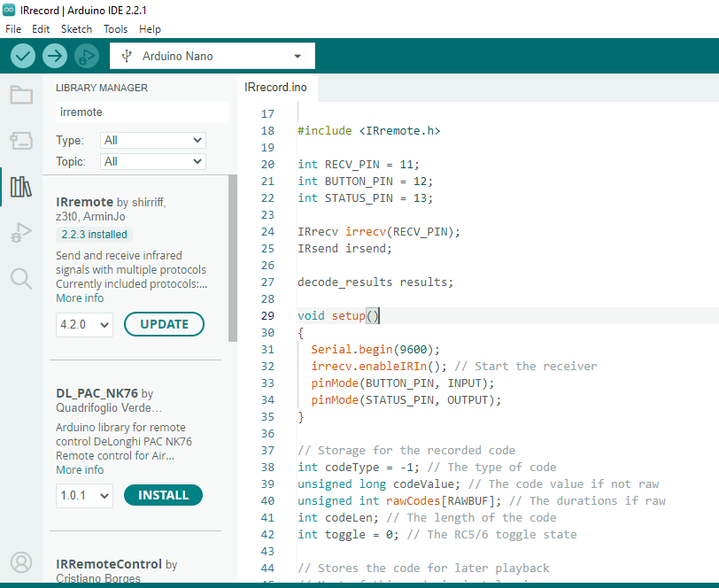Image resolution: width=719 pixels, height=588 pixels.
Task: Open the Arduino Nano board selector dropdown
Action: (x=213, y=56)
